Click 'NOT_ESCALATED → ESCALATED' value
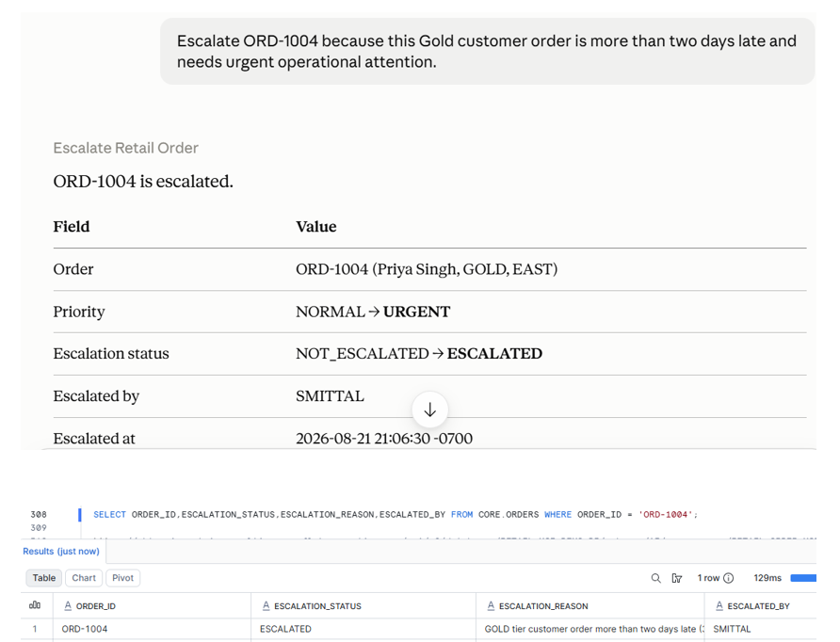Image resolution: width=840 pixels, height=642 pixels. (x=419, y=353)
